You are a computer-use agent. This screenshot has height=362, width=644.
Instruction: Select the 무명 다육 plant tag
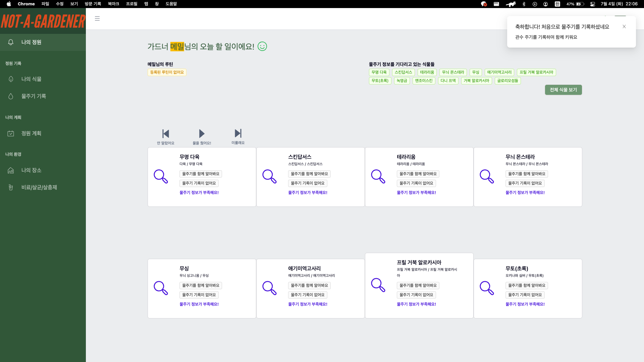(379, 72)
